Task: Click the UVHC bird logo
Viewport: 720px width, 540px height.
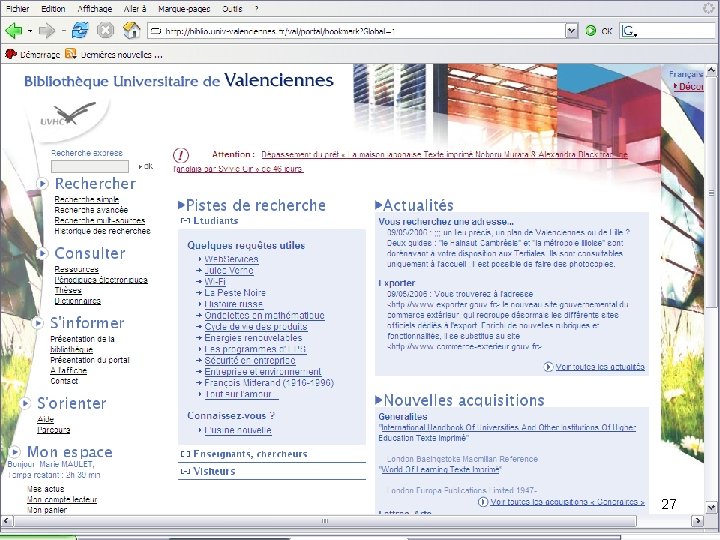Action: tap(69, 115)
